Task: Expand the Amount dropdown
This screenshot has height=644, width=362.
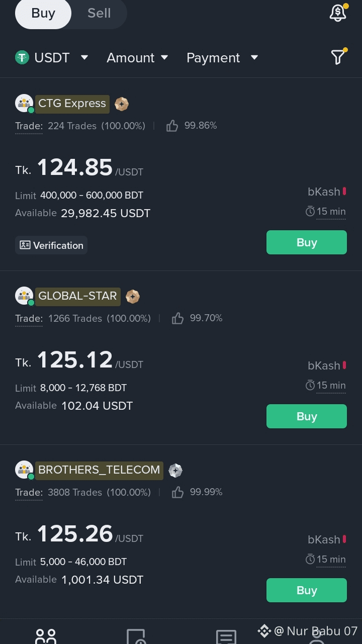Action: click(137, 58)
